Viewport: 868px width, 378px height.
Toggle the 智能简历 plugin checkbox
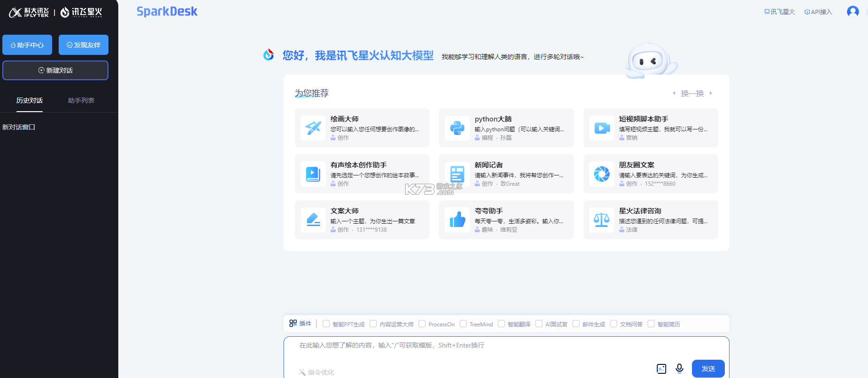coord(651,324)
